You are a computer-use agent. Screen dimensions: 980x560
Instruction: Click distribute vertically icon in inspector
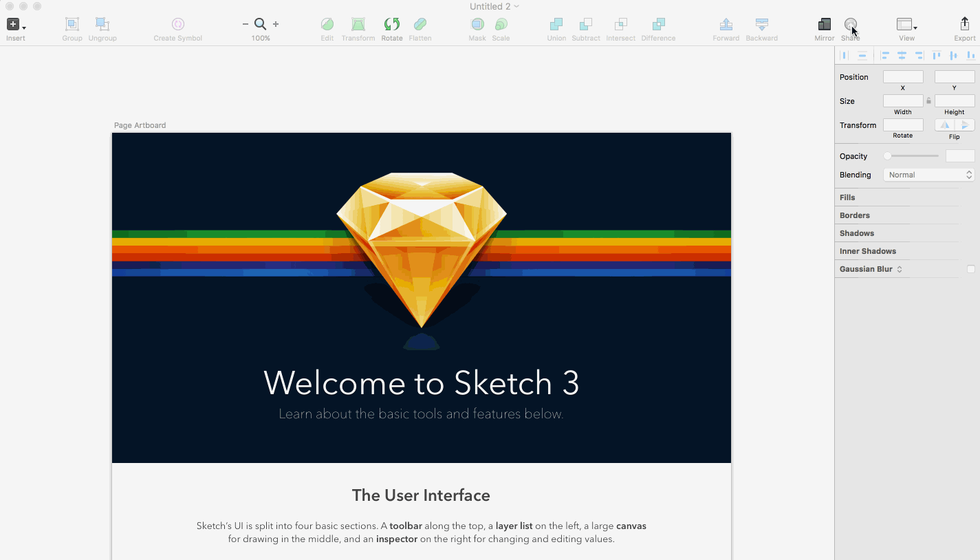862,55
